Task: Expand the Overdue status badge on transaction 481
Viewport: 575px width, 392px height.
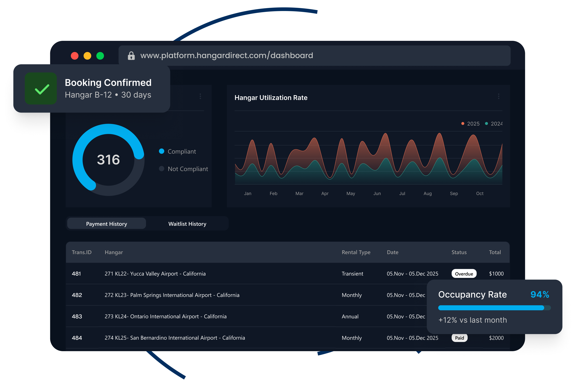Action: pos(464,274)
